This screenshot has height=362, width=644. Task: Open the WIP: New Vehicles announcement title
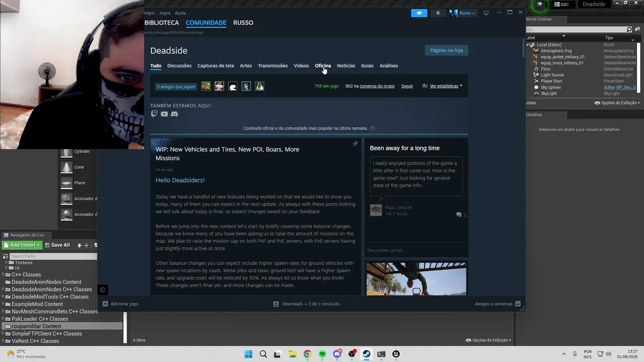pos(227,153)
